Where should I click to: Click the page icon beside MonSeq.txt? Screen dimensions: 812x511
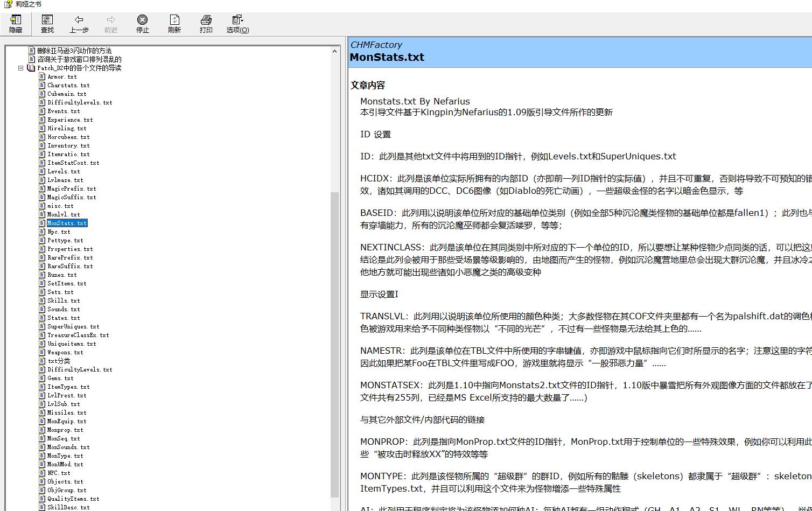click(x=42, y=438)
